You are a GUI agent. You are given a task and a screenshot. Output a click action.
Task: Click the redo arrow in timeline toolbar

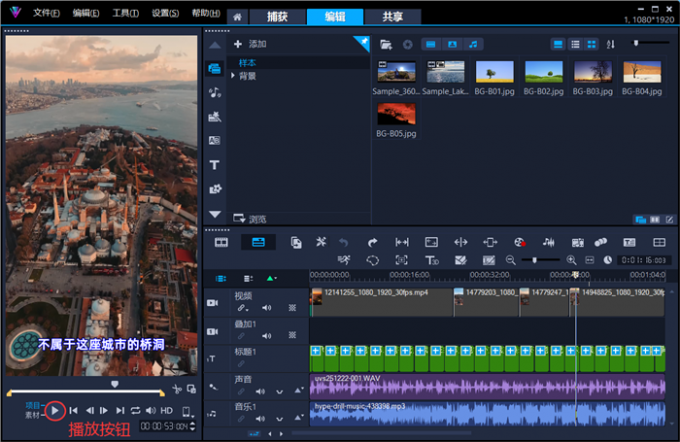[372, 242]
